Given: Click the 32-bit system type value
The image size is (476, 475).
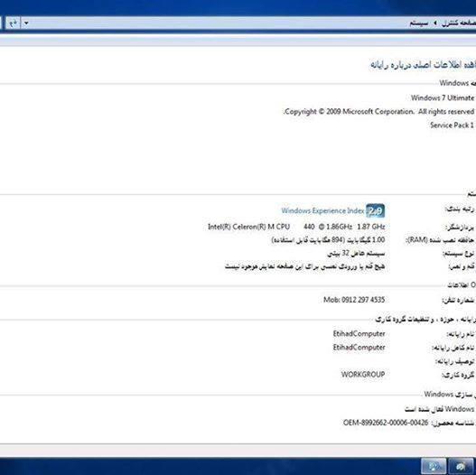Looking at the screenshot, I should [356, 253].
